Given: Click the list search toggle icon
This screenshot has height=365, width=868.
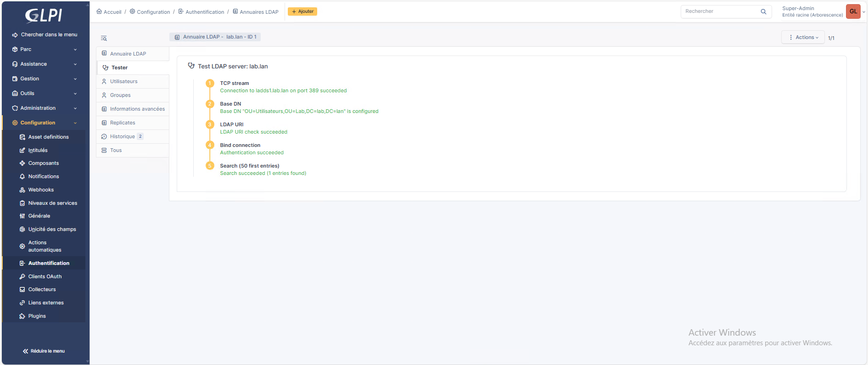Looking at the screenshot, I should pyautogui.click(x=104, y=38).
